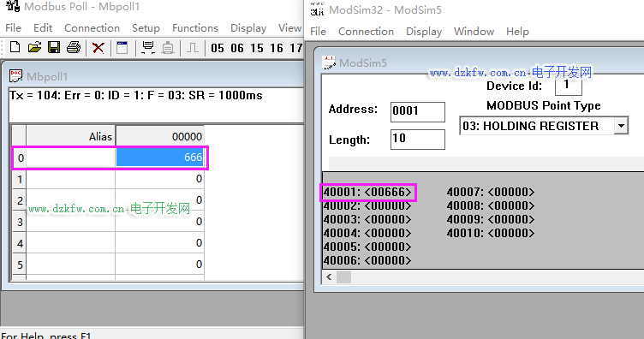This screenshot has height=339, width=644.
Task: Open ModSim32 Display menu
Action: (424, 32)
